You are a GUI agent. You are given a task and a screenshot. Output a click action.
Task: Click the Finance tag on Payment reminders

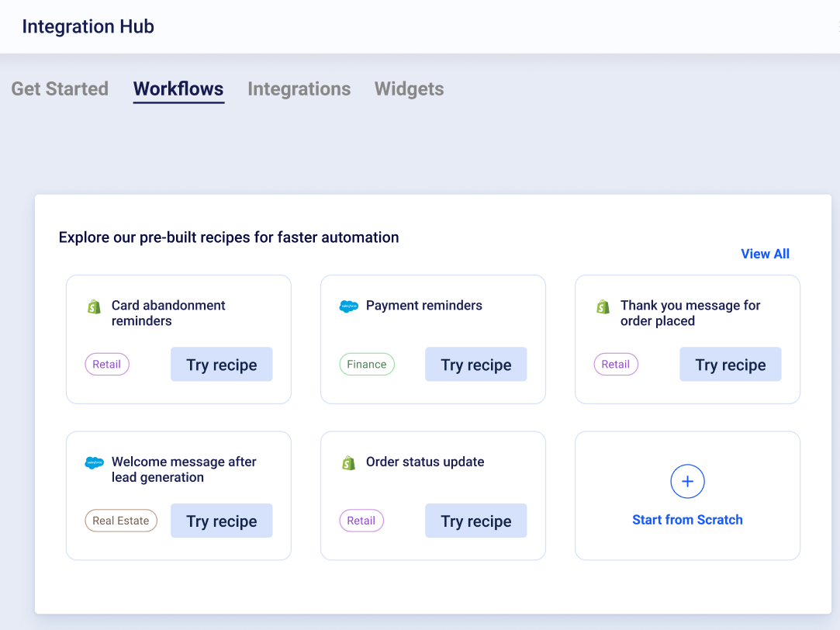(x=366, y=365)
